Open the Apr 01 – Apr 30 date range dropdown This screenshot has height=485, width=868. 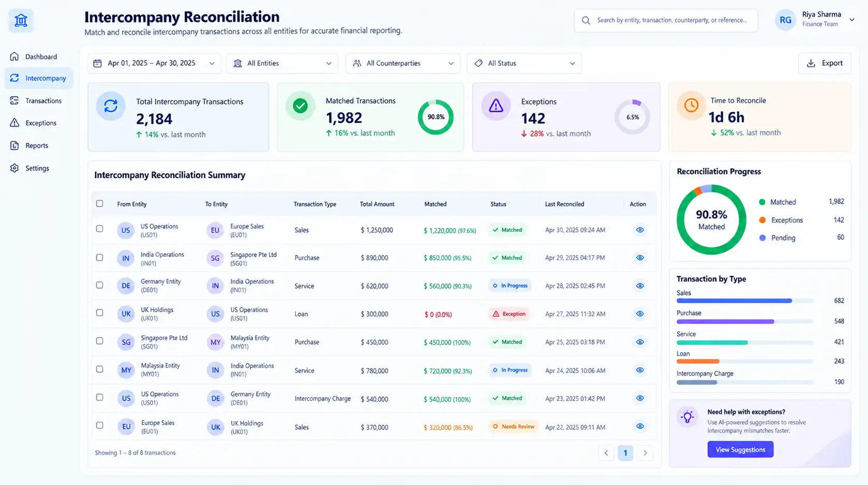click(154, 63)
